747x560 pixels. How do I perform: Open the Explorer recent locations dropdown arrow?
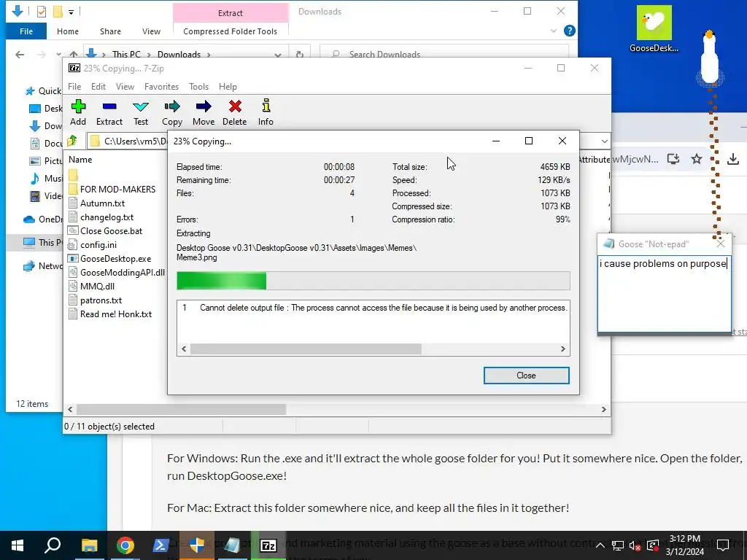pyautogui.click(x=58, y=55)
